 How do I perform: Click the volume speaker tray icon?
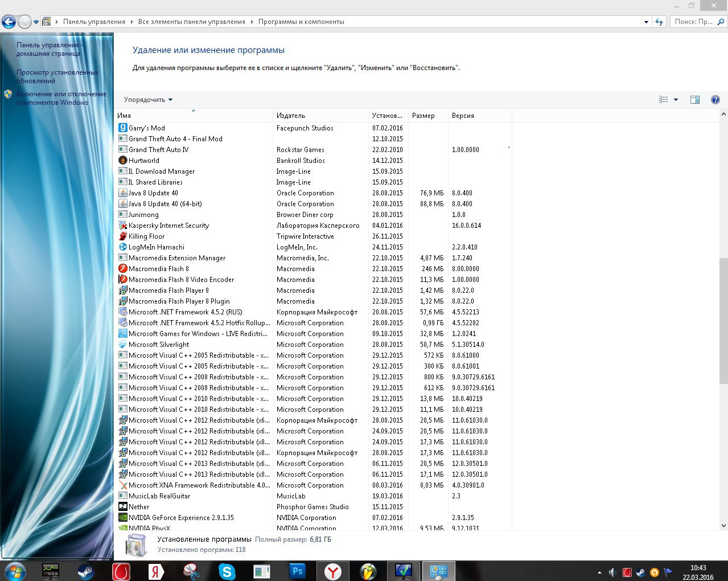tap(612, 572)
